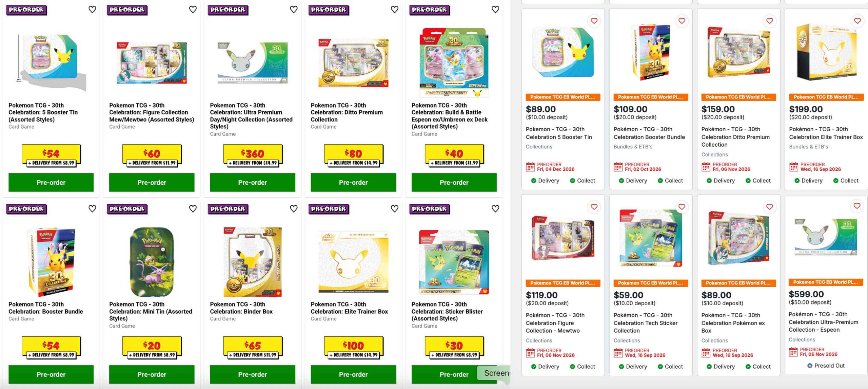Heart the $89.00 5 Booster Tin card
This screenshot has width=868, height=389.
594,21
